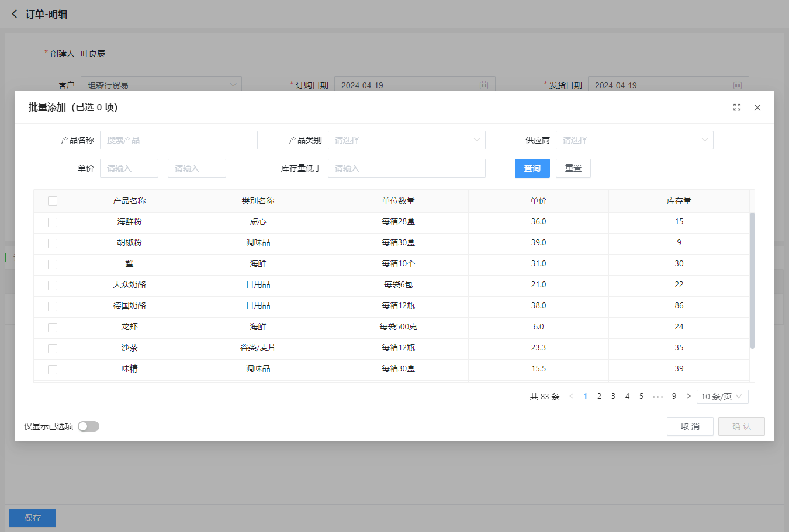
Task: Click the previous page arrow in pagination
Action: pos(572,397)
